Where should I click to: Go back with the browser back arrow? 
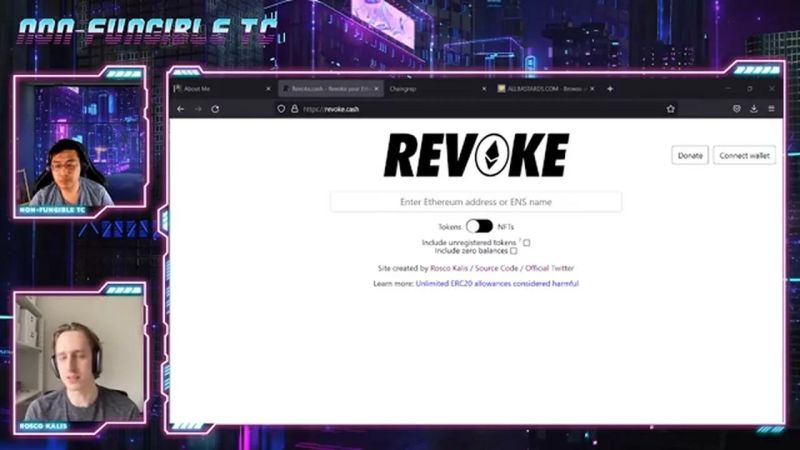(x=180, y=109)
